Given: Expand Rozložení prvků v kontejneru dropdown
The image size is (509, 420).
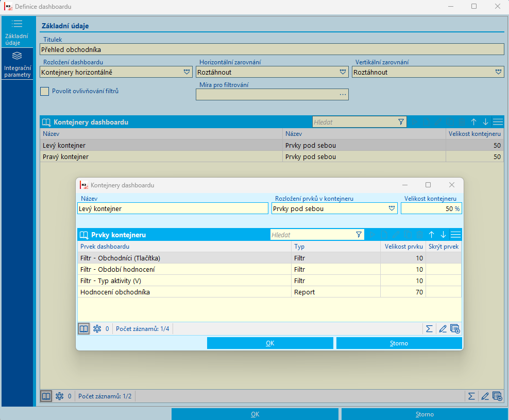Looking at the screenshot, I should [x=392, y=208].
